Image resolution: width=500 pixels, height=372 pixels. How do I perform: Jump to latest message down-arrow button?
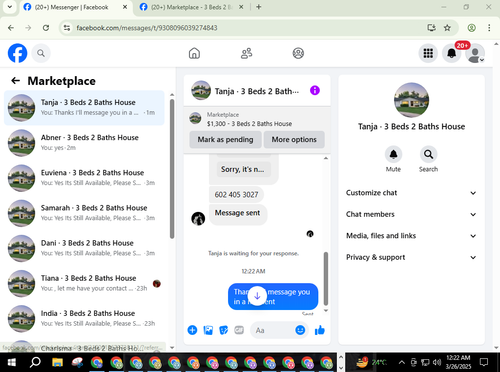pyautogui.click(x=257, y=296)
